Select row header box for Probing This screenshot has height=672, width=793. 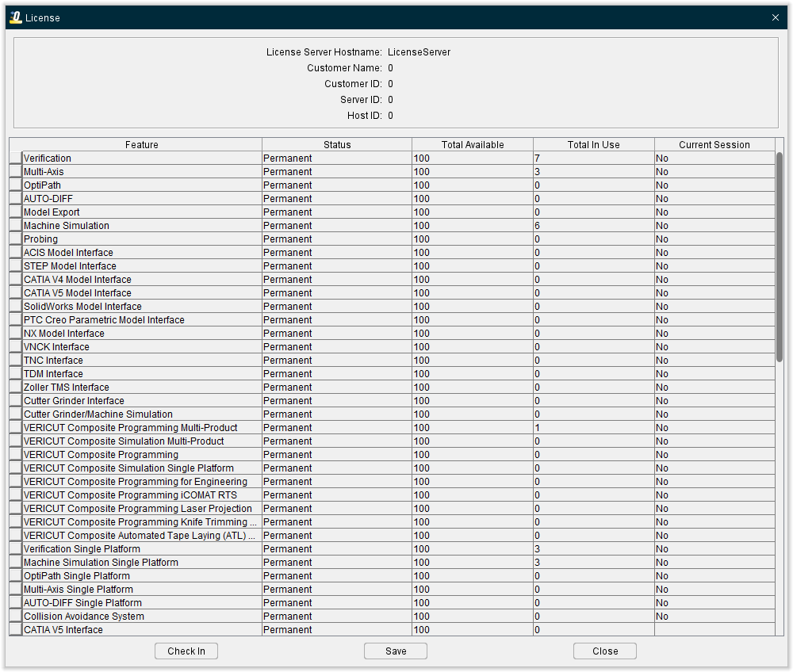(15, 239)
